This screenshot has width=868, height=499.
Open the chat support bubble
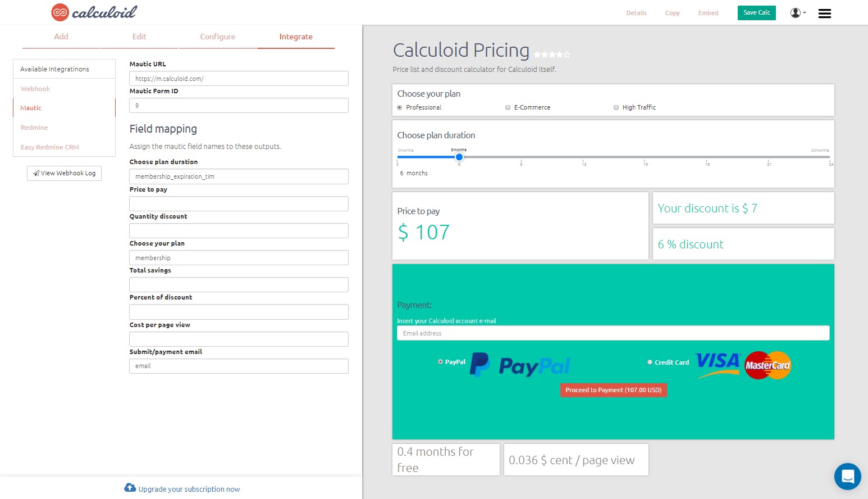tap(848, 477)
